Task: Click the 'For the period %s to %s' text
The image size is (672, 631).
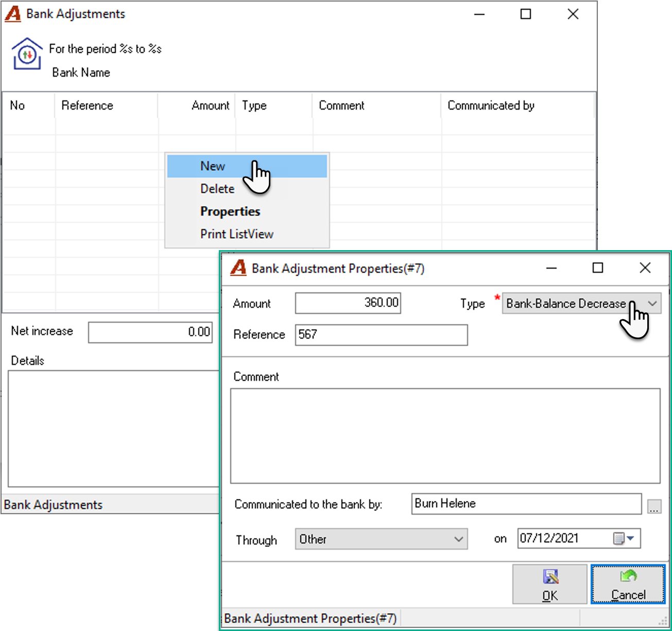Action: [106, 49]
